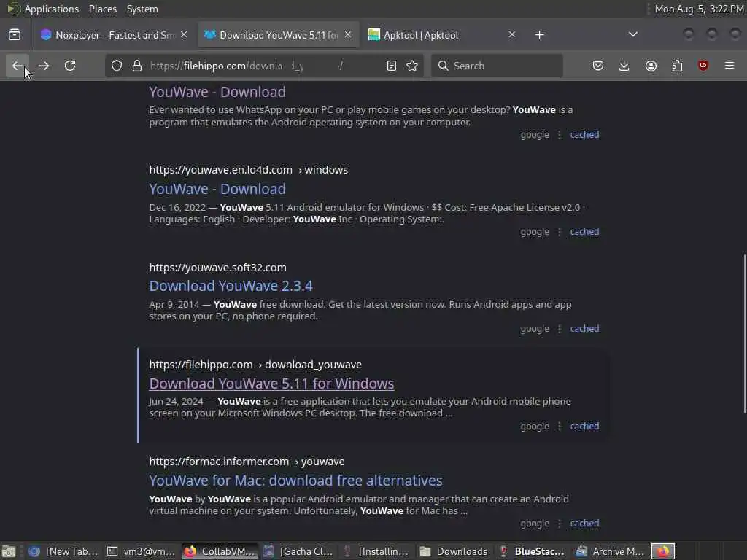Open Firefox account menu
The height and width of the screenshot is (560, 747).
pyautogui.click(x=651, y=66)
